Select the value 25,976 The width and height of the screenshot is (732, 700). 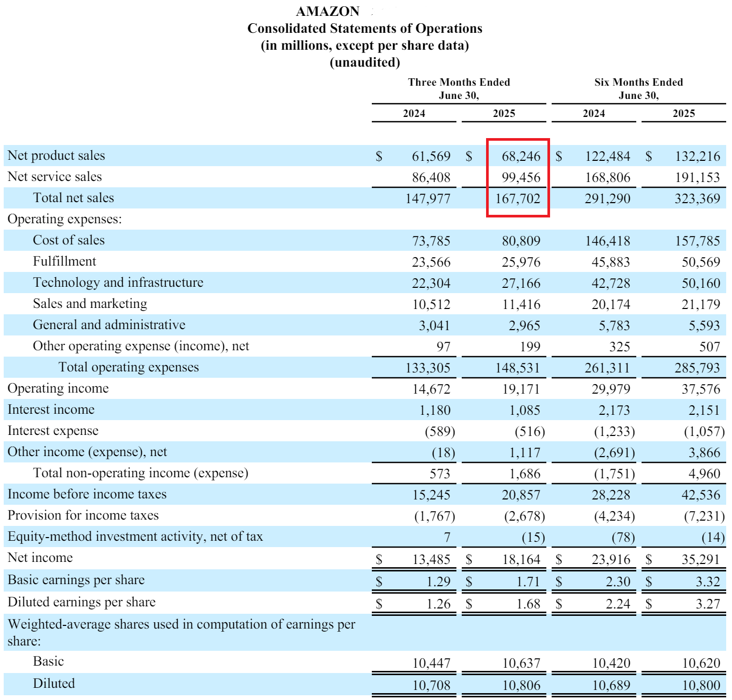521,262
